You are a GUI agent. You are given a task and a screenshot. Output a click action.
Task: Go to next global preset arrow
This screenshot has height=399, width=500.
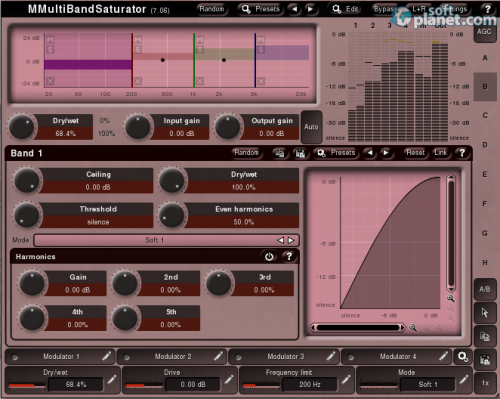click(x=311, y=9)
